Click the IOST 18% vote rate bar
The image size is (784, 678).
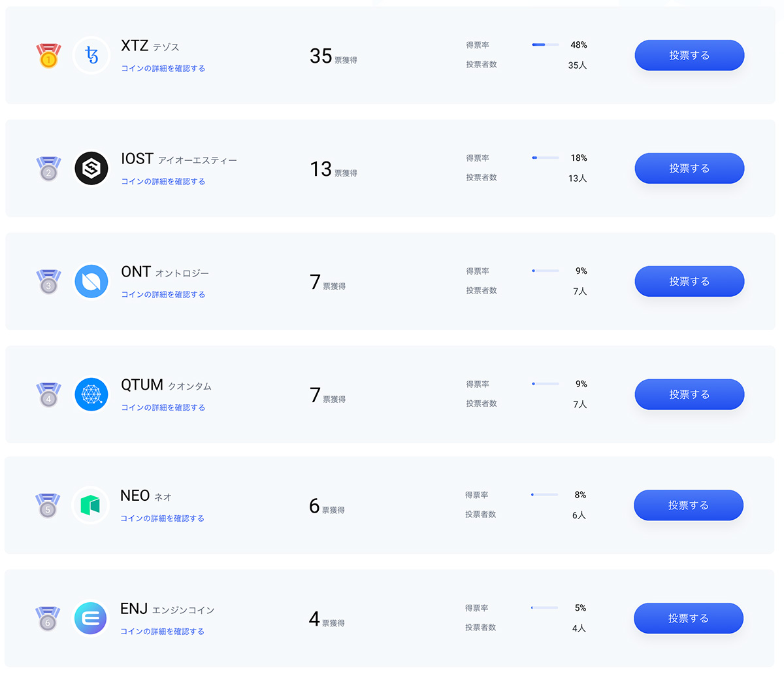click(546, 158)
